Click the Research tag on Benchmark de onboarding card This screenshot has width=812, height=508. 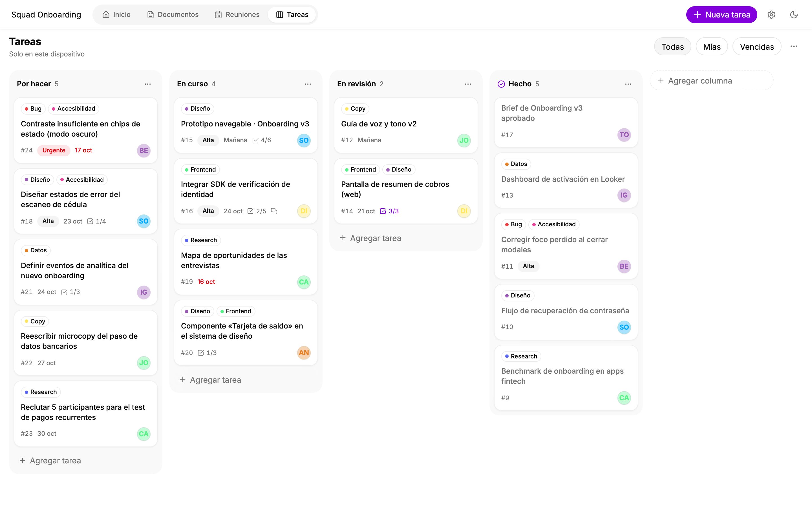tap(521, 356)
